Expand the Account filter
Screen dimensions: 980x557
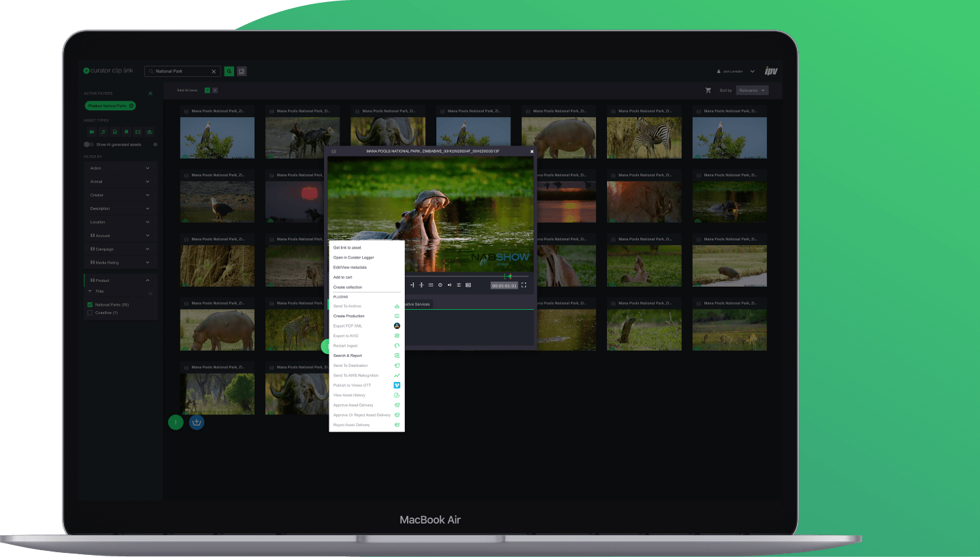pos(120,236)
